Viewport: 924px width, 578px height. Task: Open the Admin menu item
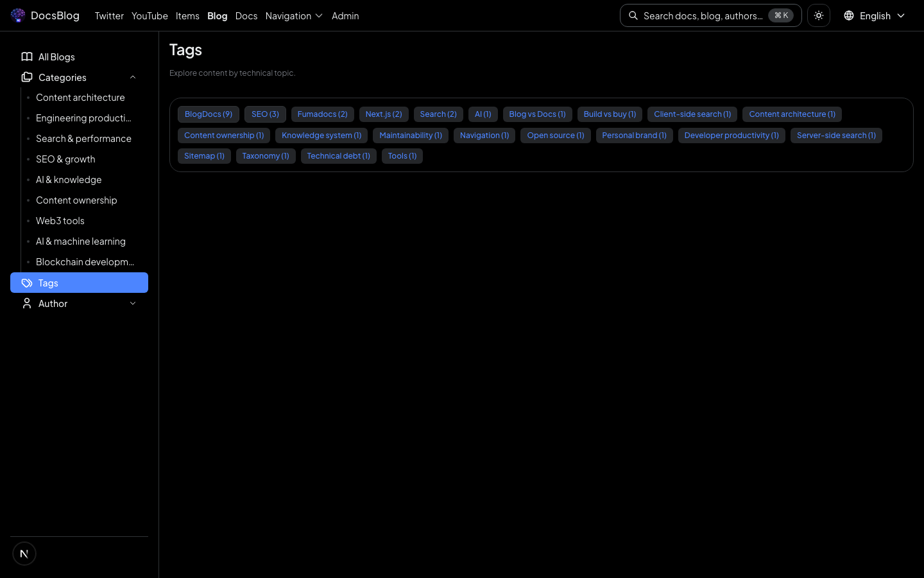tap(345, 15)
